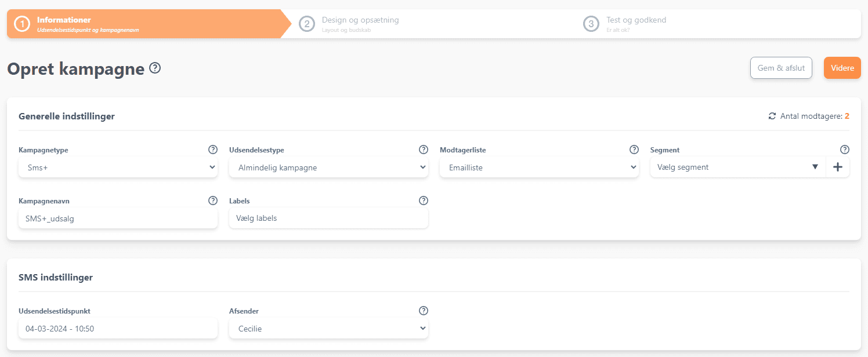Click help icon next to Afsender
Viewport: 868px width, 357px height.
tap(424, 311)
